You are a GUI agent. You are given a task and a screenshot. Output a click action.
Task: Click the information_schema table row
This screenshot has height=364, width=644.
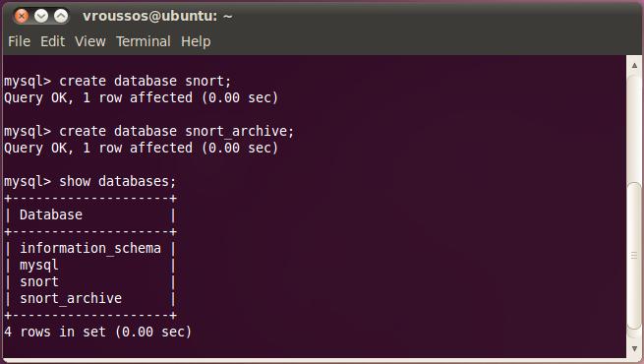90,248
